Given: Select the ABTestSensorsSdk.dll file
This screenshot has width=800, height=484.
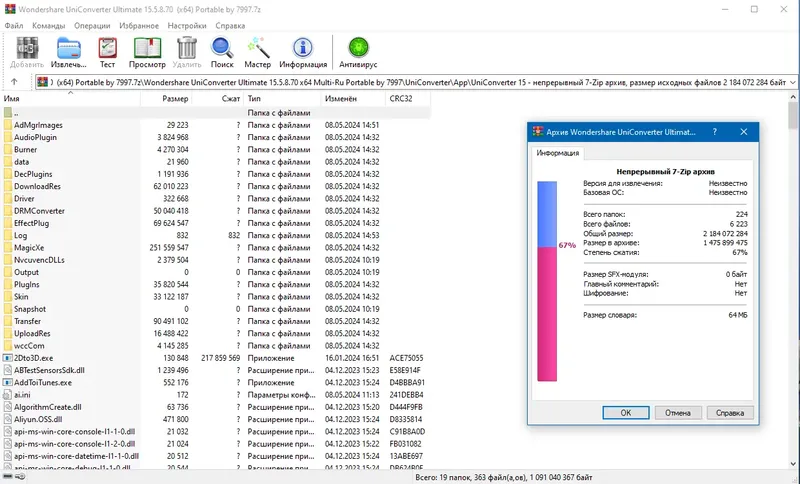Looking at the screenshot, I should point(49,370).
